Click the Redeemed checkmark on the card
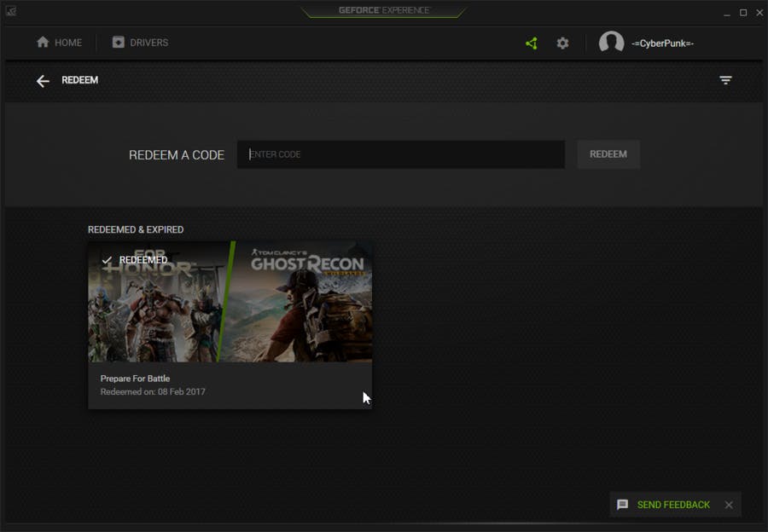 pos(107,260)
